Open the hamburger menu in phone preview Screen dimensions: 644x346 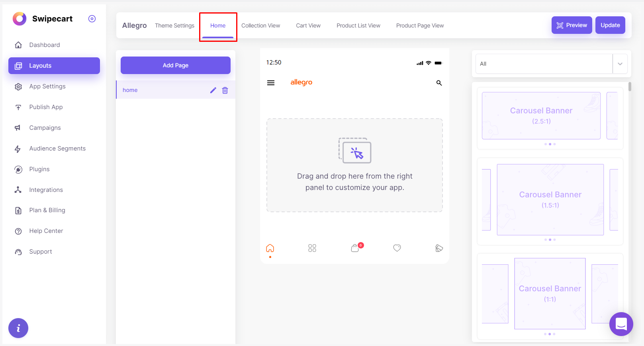pyautogui.click(x=271, y=83)
